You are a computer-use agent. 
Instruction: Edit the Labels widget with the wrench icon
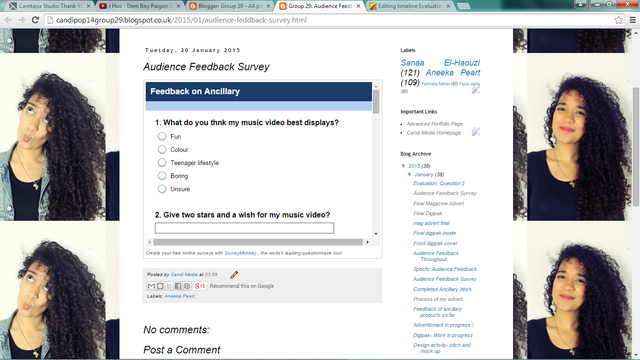pos(476,90)
